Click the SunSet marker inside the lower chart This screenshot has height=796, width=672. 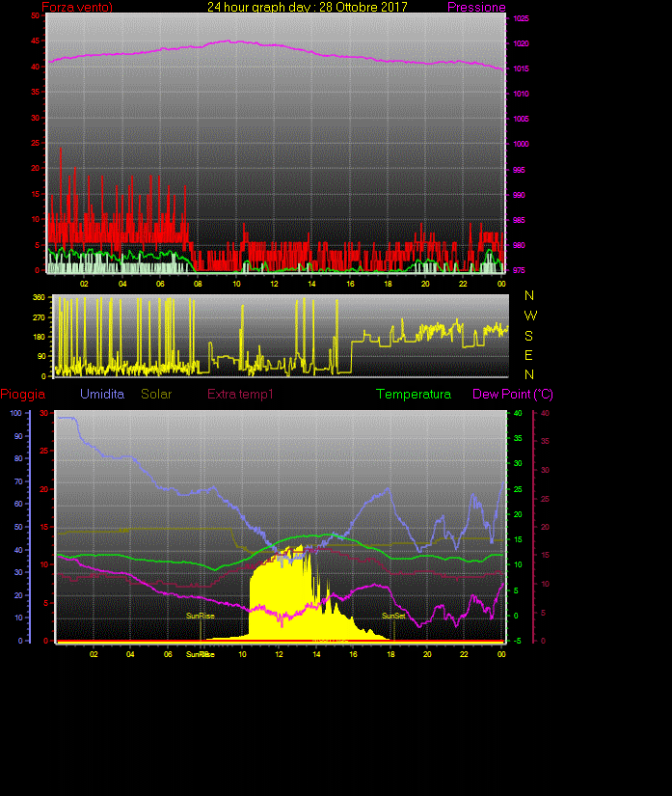[x=393, y=616]
